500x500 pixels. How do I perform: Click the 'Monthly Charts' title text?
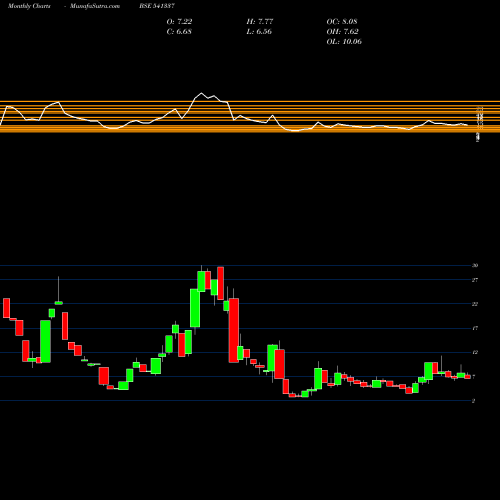[x=29, y=6]
